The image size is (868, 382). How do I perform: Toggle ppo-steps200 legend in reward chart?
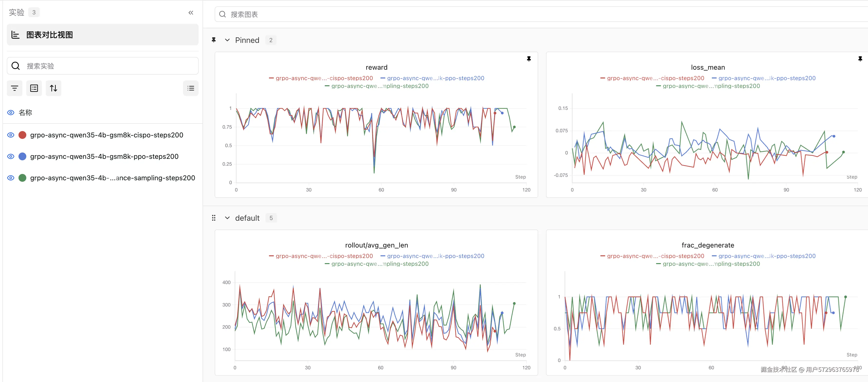[432, 78]
